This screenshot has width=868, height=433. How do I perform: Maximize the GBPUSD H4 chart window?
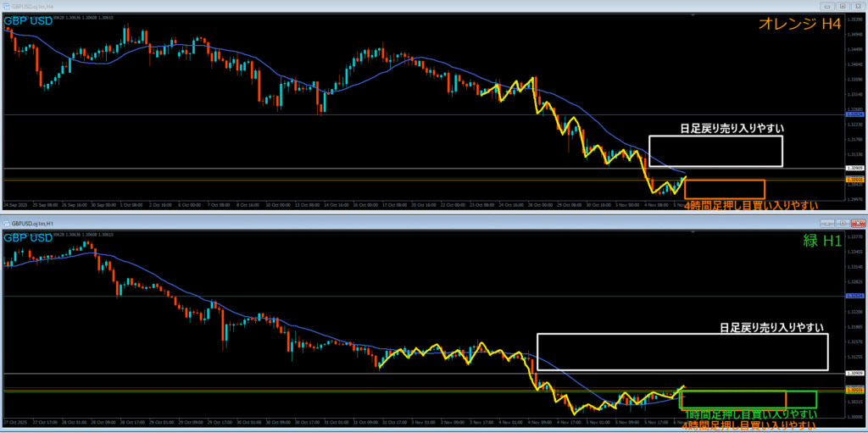click(843, 6)
